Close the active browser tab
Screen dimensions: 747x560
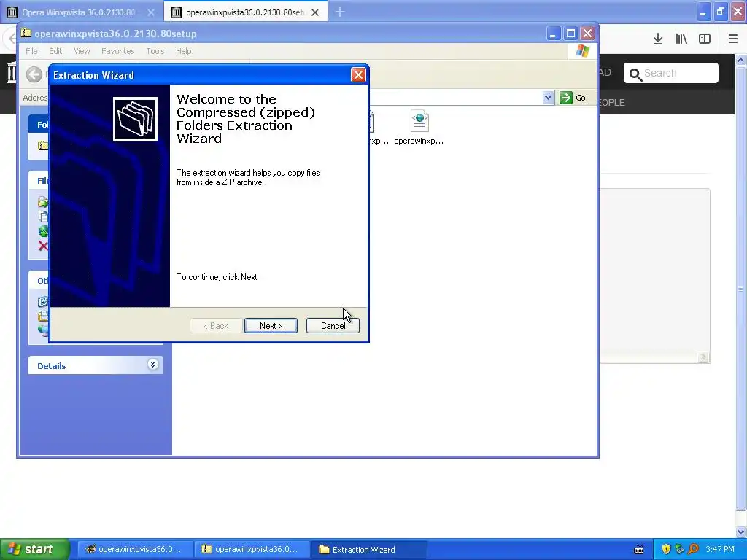click(315, 12)
